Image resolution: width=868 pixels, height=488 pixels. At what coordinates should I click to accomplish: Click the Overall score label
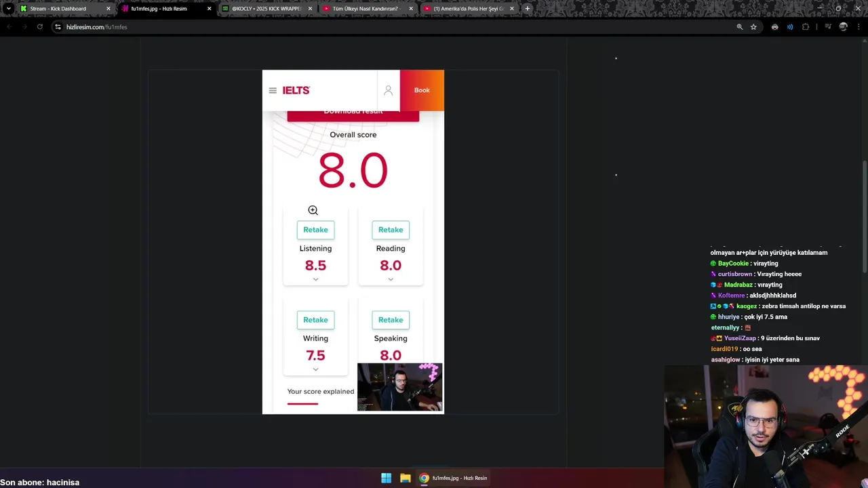(353, 135)
